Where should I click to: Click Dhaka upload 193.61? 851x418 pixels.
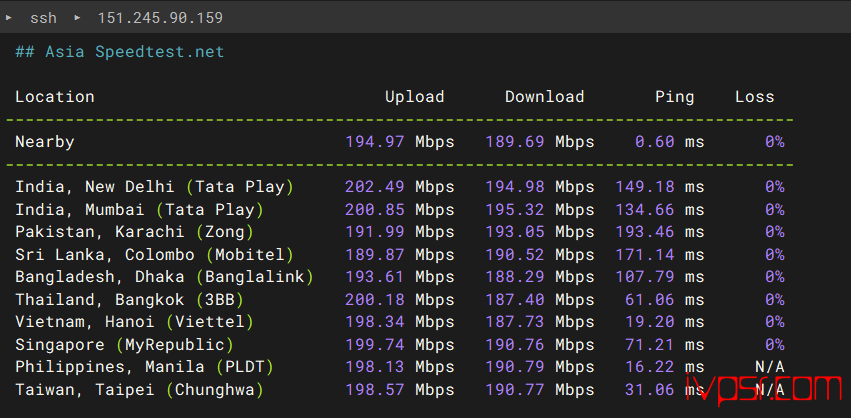pyautogui.click(x=375, y=277)
